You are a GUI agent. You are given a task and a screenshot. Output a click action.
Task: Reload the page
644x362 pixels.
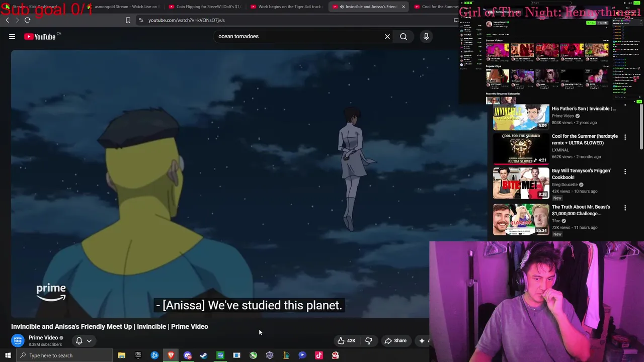(x=27, y=20)
